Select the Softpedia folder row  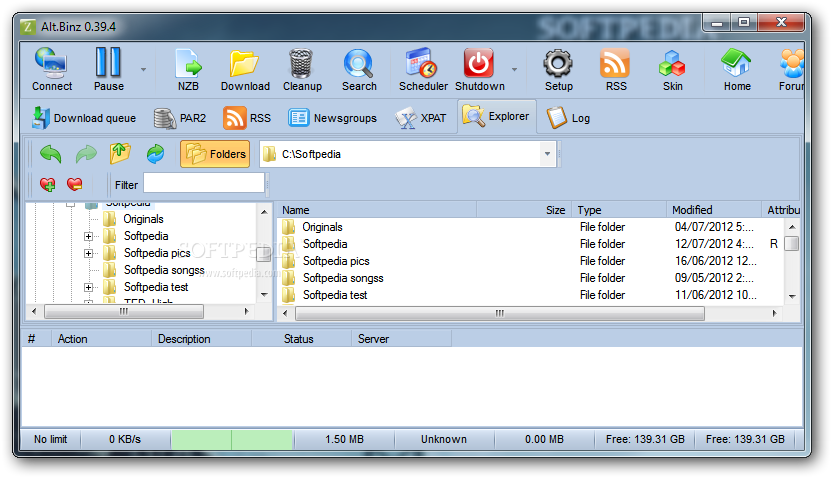[x=530, y=244]
